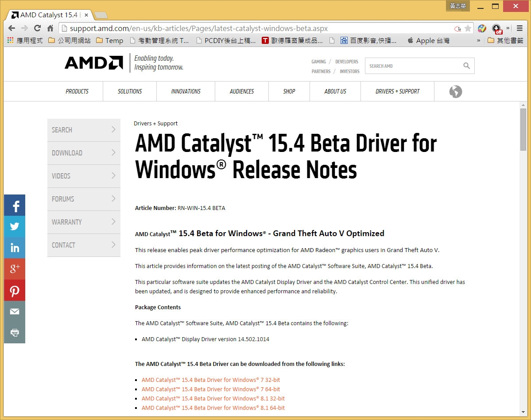The image size is (531, 420).
Task: Open the Temp bookmarks folder
Action: [x=110, y=41]
